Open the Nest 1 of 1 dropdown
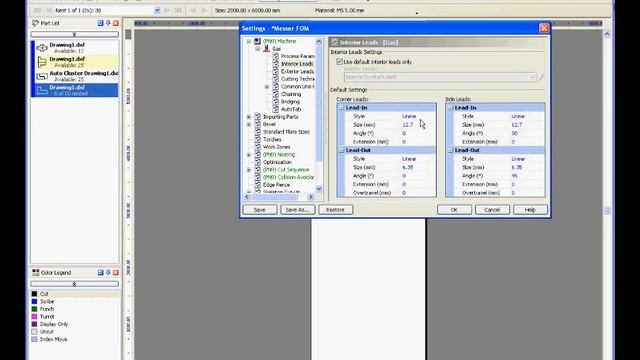 click(x=157, y=10)
